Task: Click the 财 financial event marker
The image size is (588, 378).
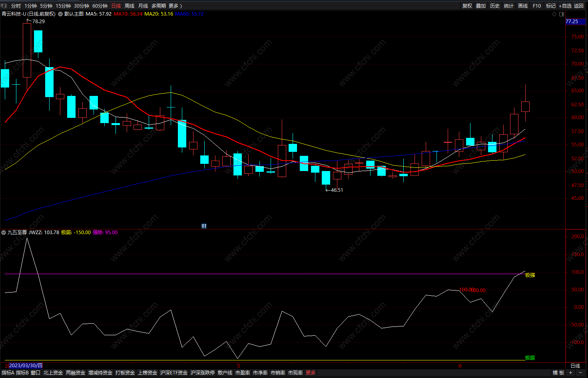Action: [x=204, y=226]
